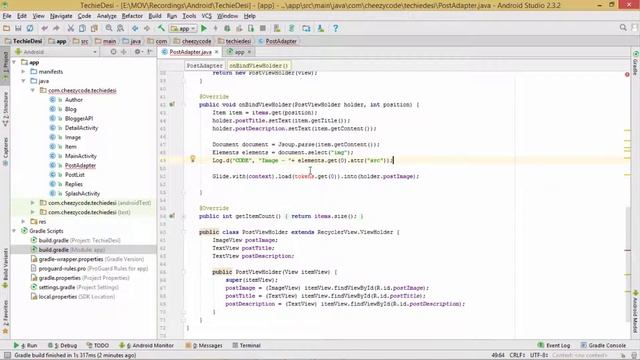Screen dimensions: 640x360
Task: Click the Find magnifier icon
Action: point(109,28)
